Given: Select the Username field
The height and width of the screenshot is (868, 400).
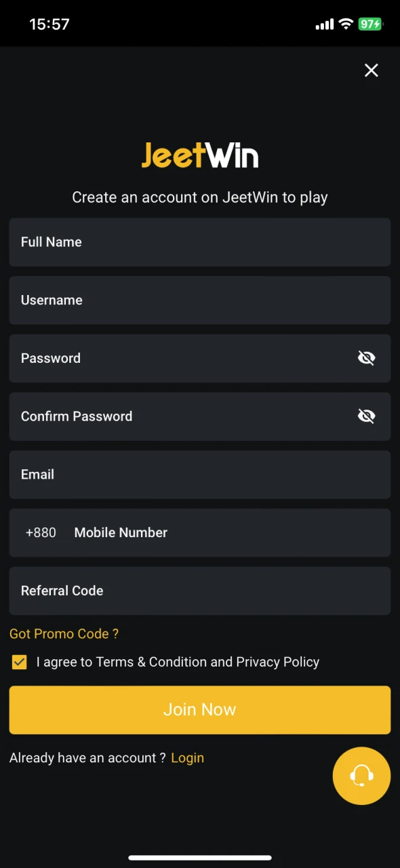Looking at the screenshot, I should tap(200, 300).
